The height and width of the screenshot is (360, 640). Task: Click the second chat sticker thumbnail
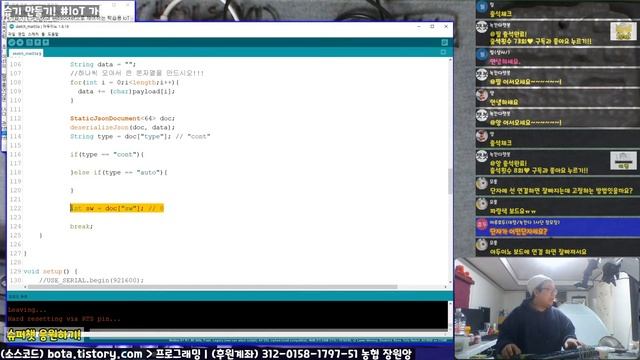pos(623,160)
